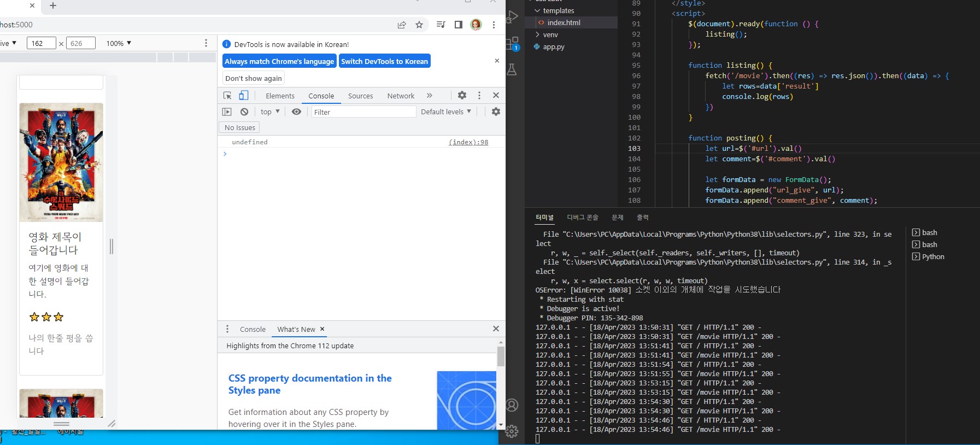The image size is (980, 445).
Task: Switch to the Elements tab
Action: [x=280, y=96]
